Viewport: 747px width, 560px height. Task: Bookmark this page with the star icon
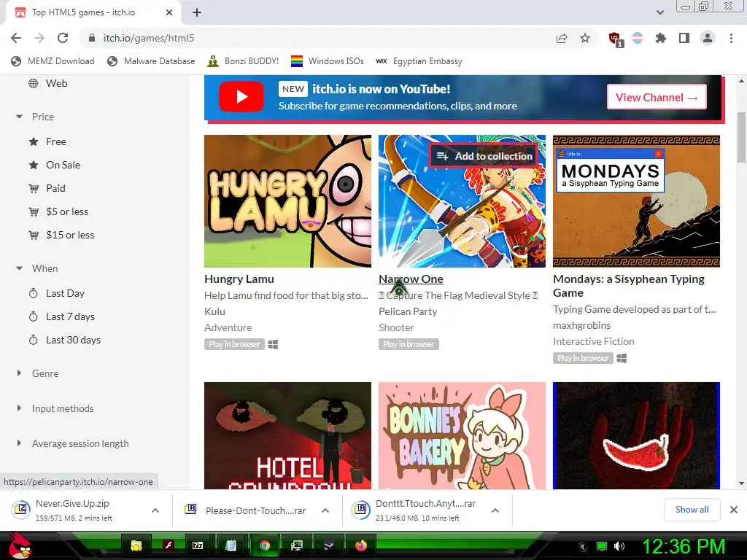pos(585,38)
